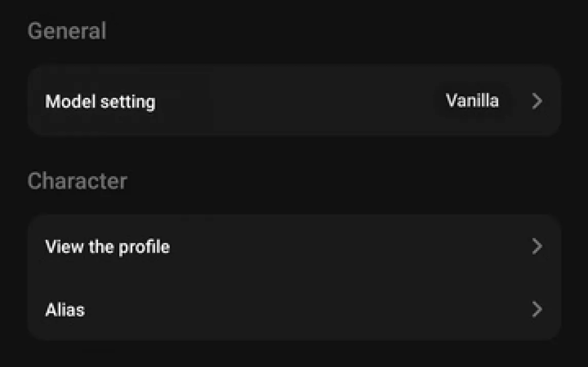Open View the profile
The height and width of the screenshot is (367, 588).
coord(293,247)
